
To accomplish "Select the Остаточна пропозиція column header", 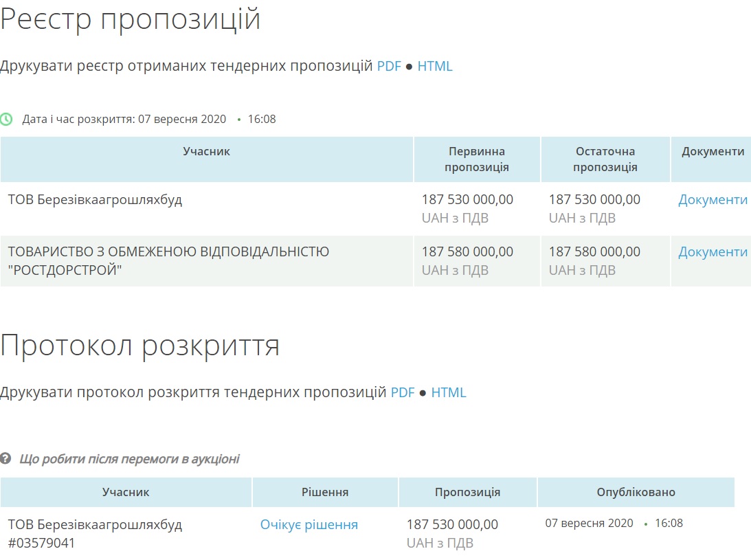I will [605, 159].
